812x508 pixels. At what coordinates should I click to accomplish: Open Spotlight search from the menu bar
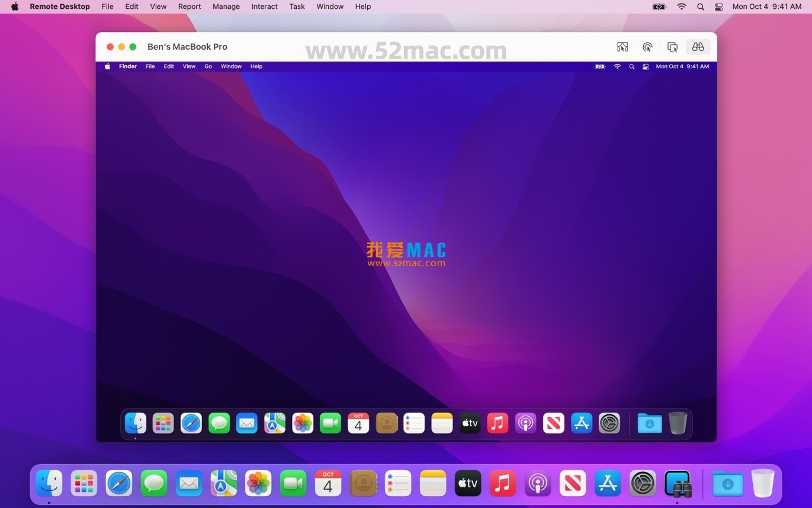tap(700, 7)
